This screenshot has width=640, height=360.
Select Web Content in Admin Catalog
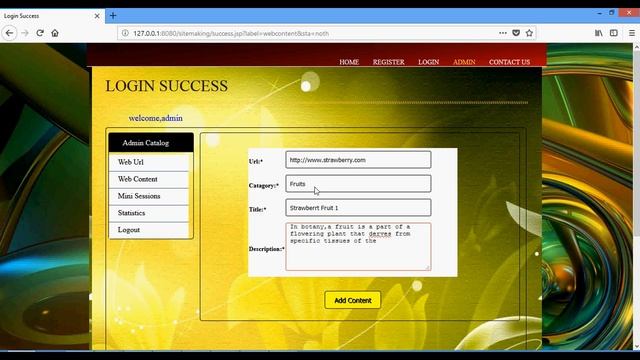(149, 179)
